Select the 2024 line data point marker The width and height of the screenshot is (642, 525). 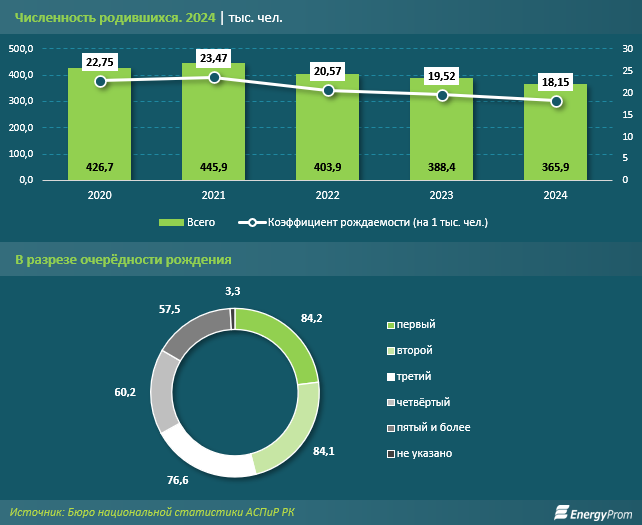coord(556,101)
